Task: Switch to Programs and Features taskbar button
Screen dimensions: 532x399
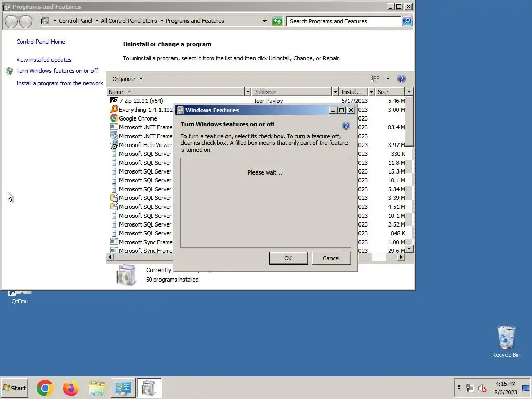Action: click(x=149, y=388)
